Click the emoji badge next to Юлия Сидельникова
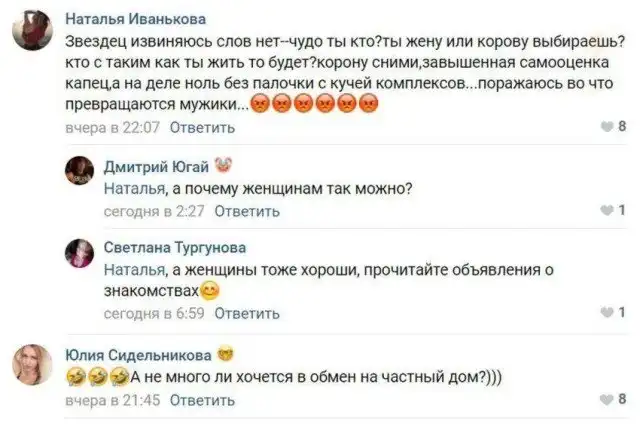The image size is (640, 424). [x=224, y=355]
